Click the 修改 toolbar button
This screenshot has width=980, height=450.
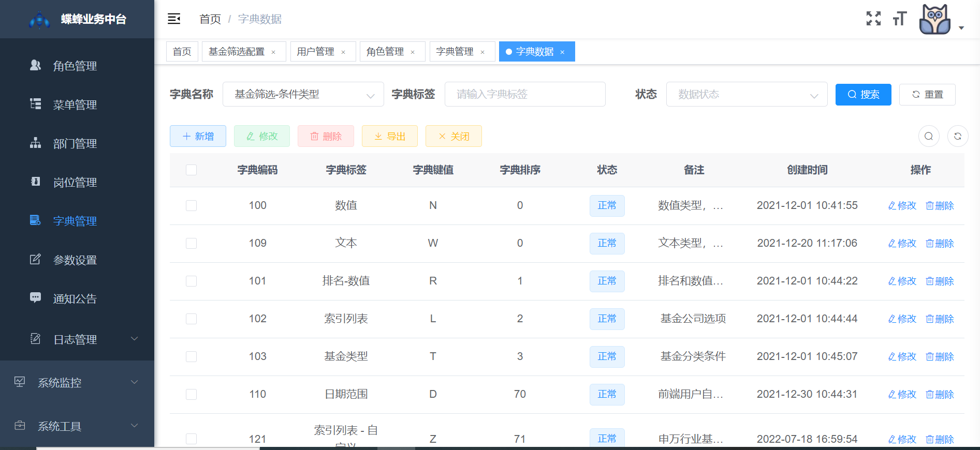click(x=262, y=136)
